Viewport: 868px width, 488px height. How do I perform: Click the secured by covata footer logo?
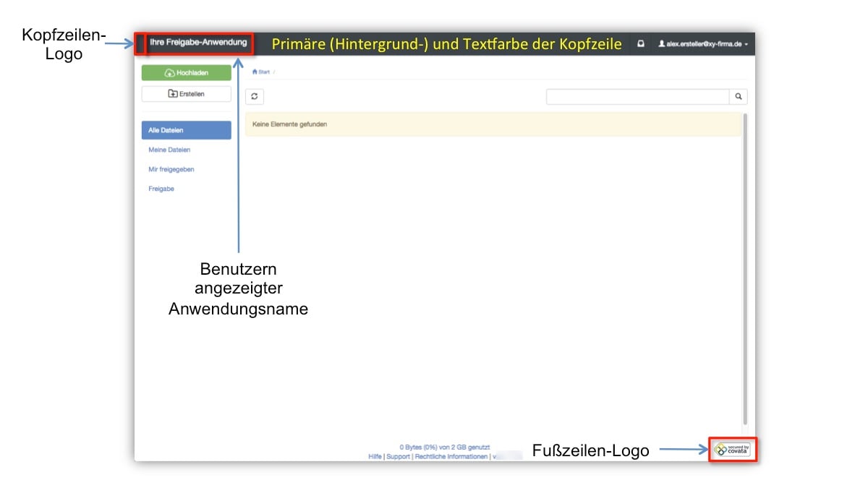[x=733, y=449]
